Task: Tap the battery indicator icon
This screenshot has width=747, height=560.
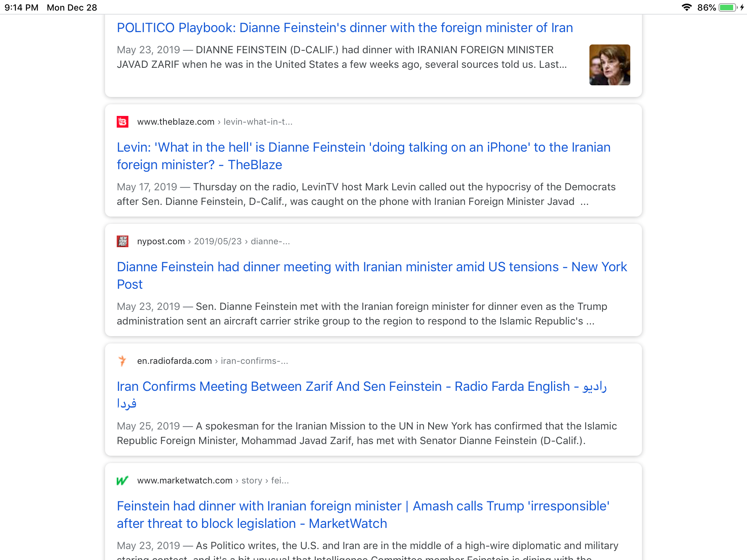Action: tap(728, 7)
